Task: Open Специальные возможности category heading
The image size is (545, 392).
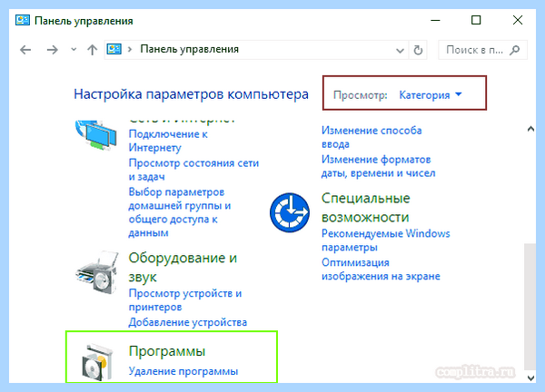Action: point(366,208)
